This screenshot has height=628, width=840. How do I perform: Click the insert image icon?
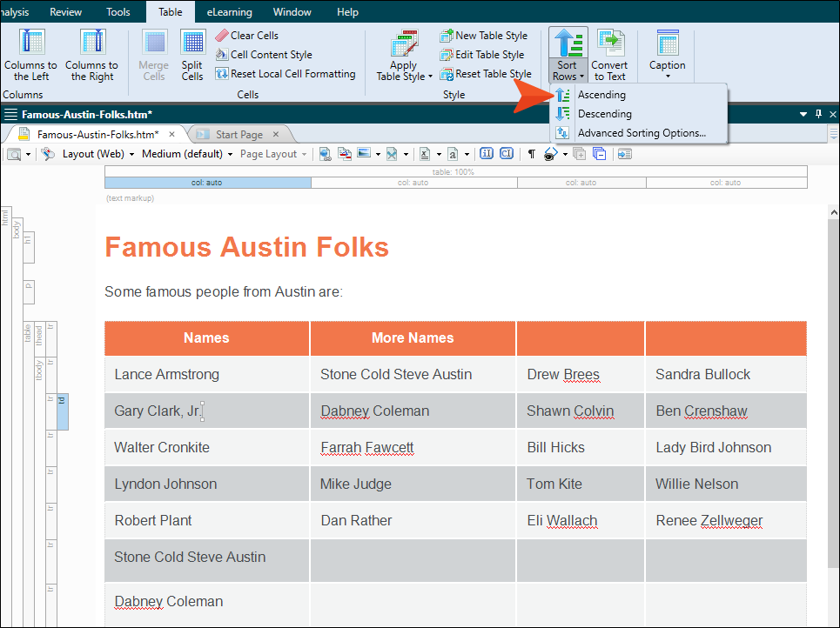(364, 154)
